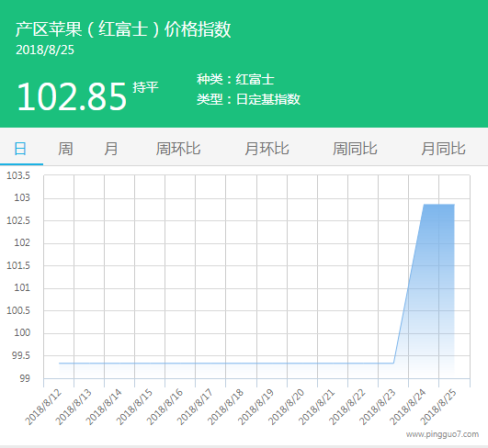488x448 pixels.
Task: Click the 2018/8/24 axis date label
Action: [x=408, y=407]
